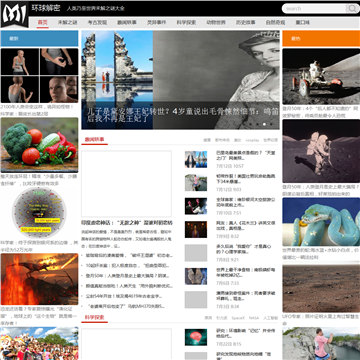The width and height of the screenshot is (360, 360).
Task: Open the 3D human models thumbnail
Action: tap(39, 75)
